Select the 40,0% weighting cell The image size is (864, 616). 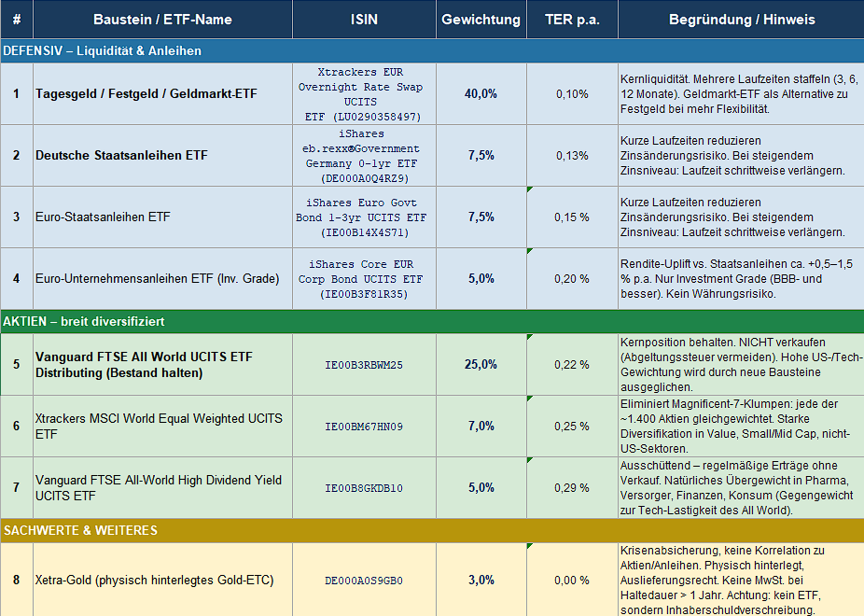coord(481,93)
